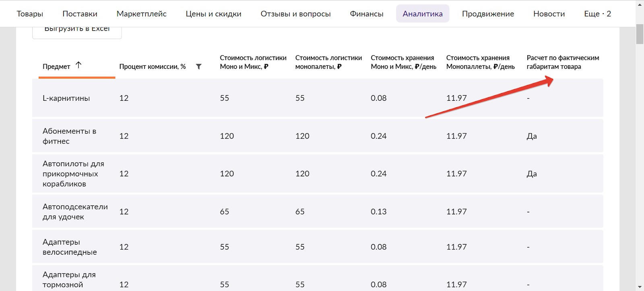Select the L-карнитины table row
Image resolution: width=644 pixels, height=291 pixels.
click(x=66, y=98)
